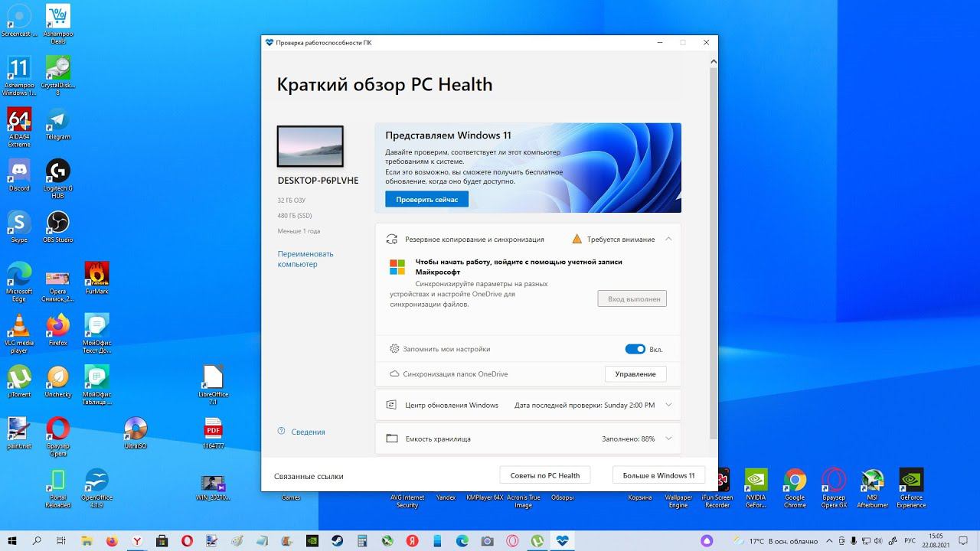The height and width of the screenshot is (551, 980).
Task: Click the update icon beside Центр обновления Windows
Action: [392, 405]
